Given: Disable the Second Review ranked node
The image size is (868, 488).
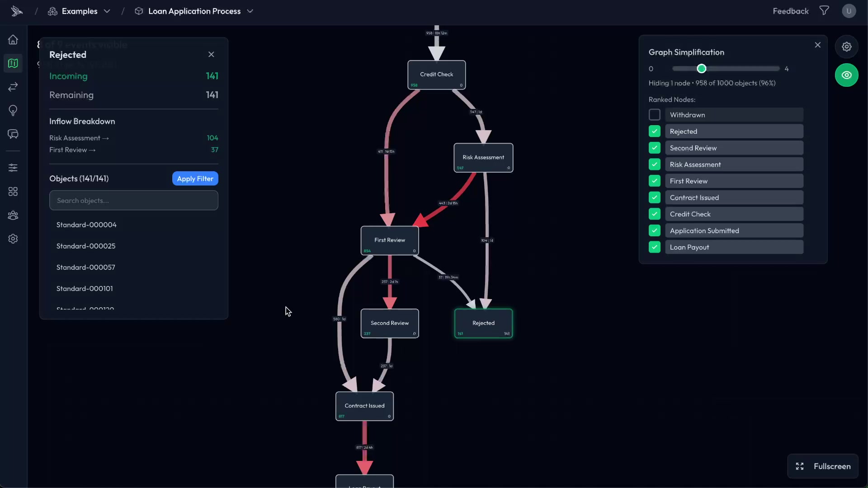Looking at the screenshot, I should point(655,148).
